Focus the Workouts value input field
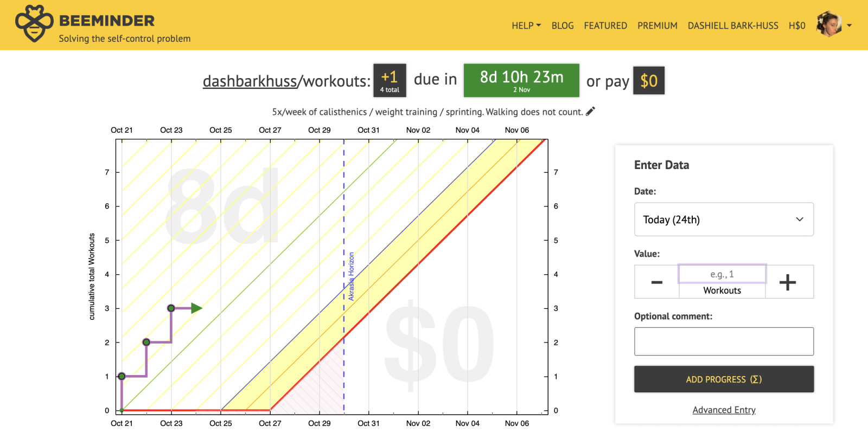The width and height of the screenshot is (868, 446). (722, 274)
